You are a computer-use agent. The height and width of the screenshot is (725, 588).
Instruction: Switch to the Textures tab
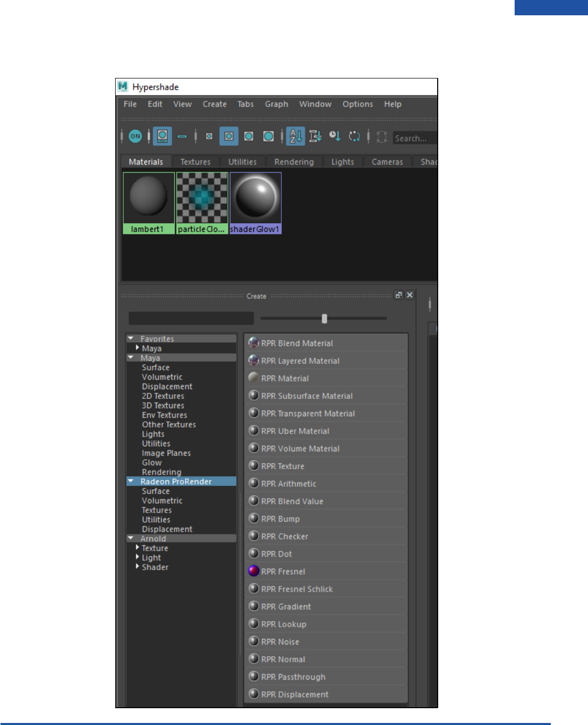(195, 162)
